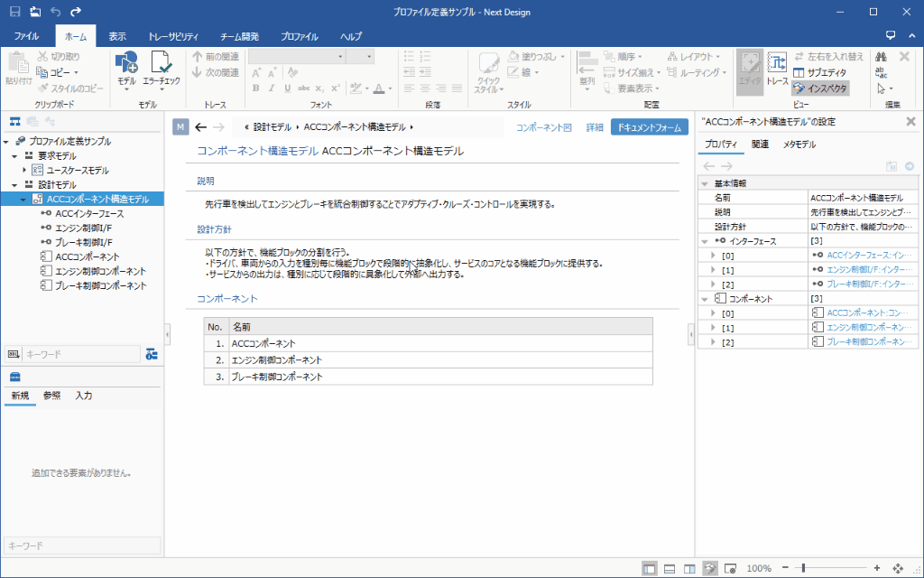Click the fit-to-view icon in status bar
This screenshot has height=578, width=924.
click(898, 568)
